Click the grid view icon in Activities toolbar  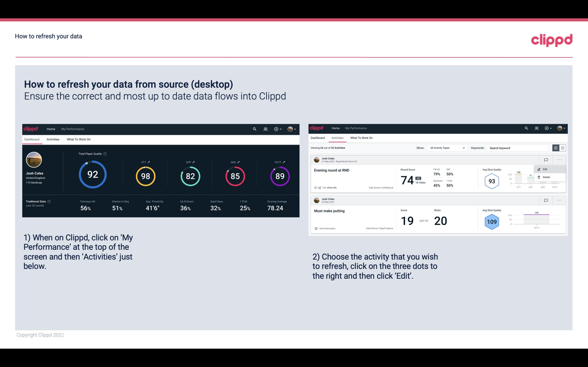click(x=562, y=148)
